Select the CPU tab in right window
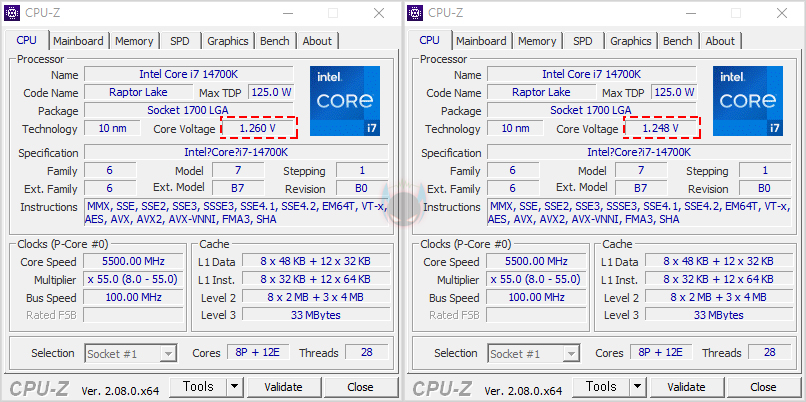This screenshot has height=402, width=806. pos(429,40)
